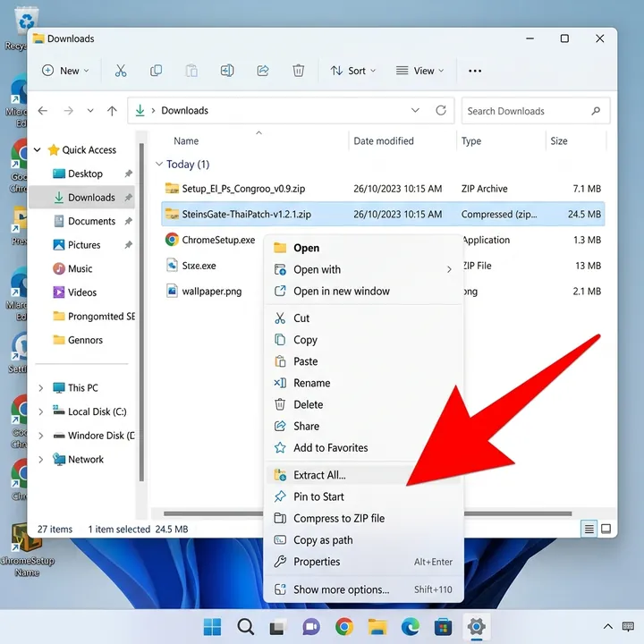Viewport: 644px width, 644px height.
Task: Sort by the Size column header
Action: coord(558,141)
